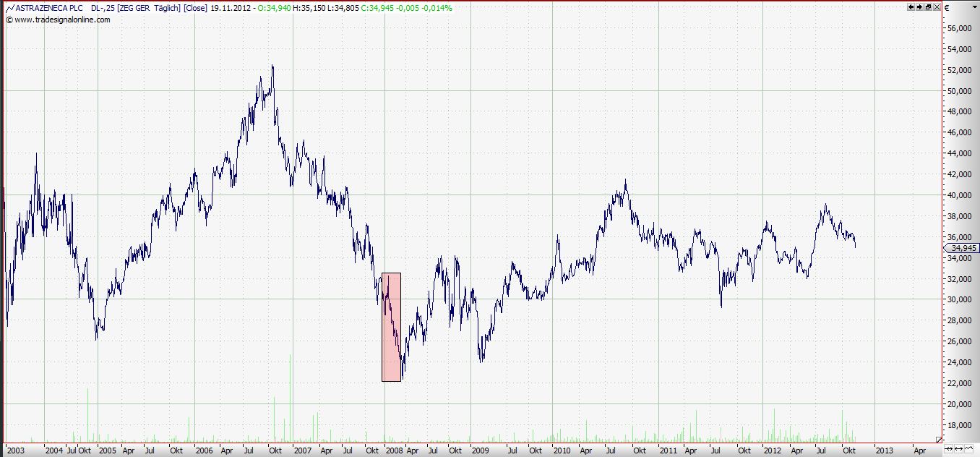Select the ASTRAZENECA PLC title text
Viewport: 980px width, 457px height.
click(x=48, y=8)
